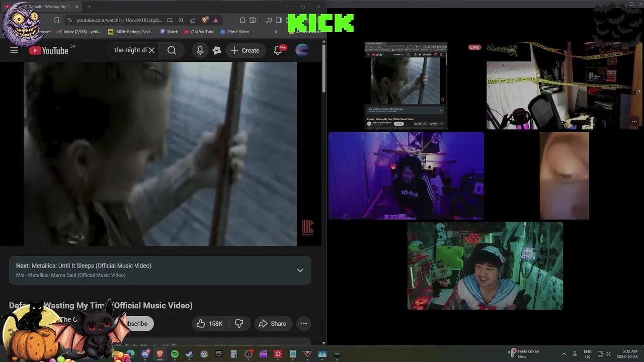Image resolution: width=644 pixels, height=362 pixels.
Task: Open the sailor outfit webcam tile
Action: [485, 266]
